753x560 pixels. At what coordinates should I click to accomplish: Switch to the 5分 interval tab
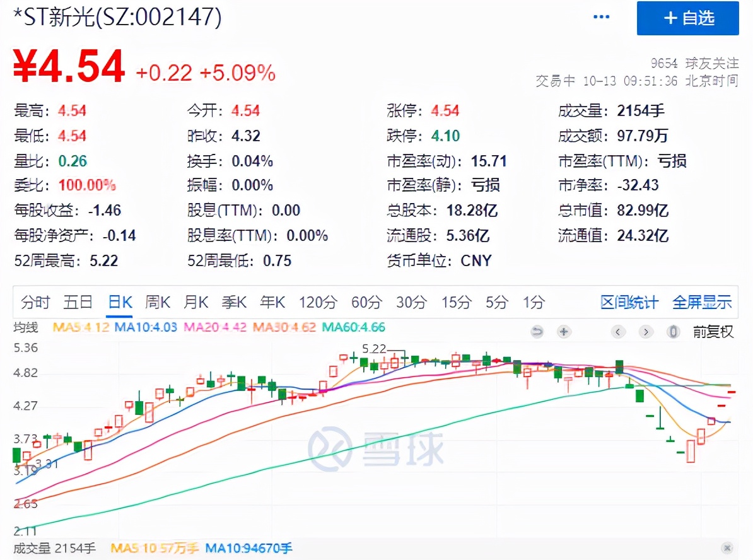pos(496,302)
